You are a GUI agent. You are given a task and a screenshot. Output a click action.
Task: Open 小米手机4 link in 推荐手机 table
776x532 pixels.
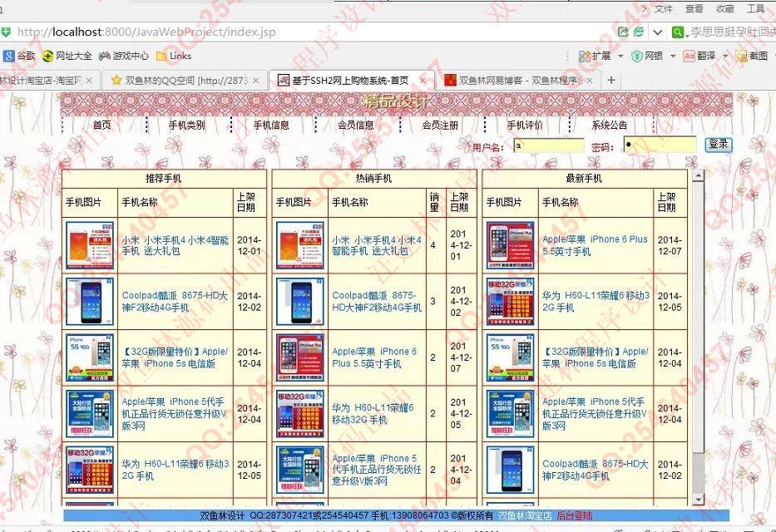pos(175,245)
